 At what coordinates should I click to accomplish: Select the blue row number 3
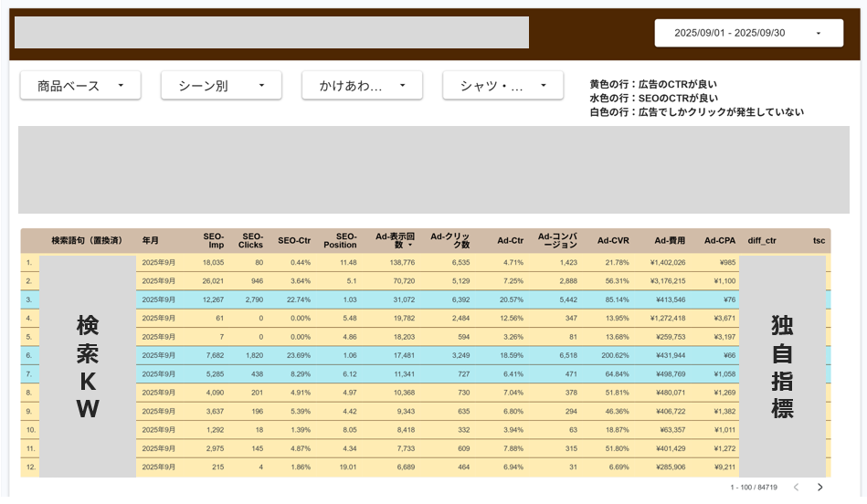28,299
